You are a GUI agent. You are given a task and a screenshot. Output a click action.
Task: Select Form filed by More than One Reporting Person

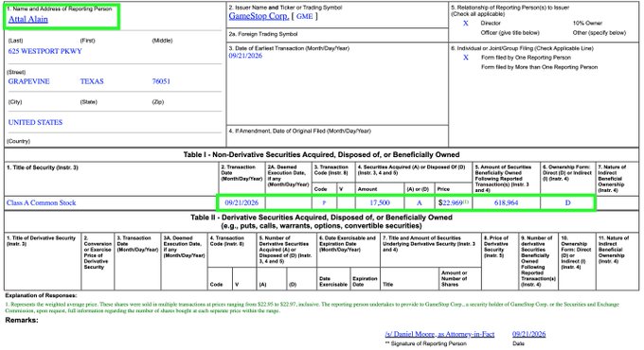[x=539, y=67]
